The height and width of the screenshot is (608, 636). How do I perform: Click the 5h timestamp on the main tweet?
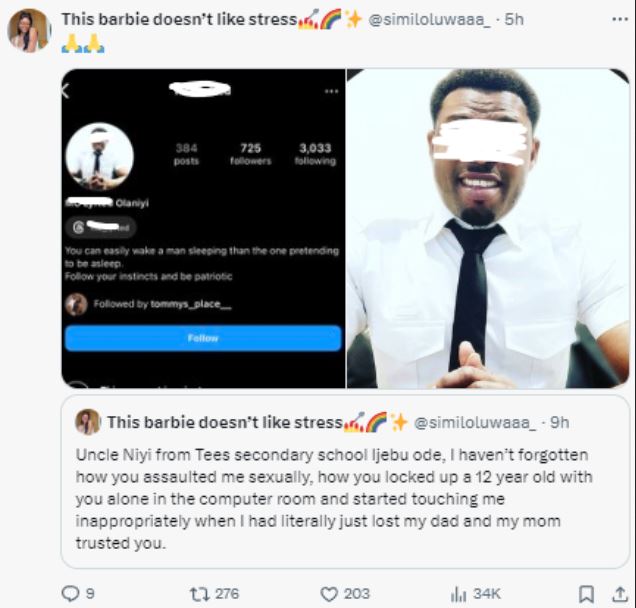pos(513,20)
